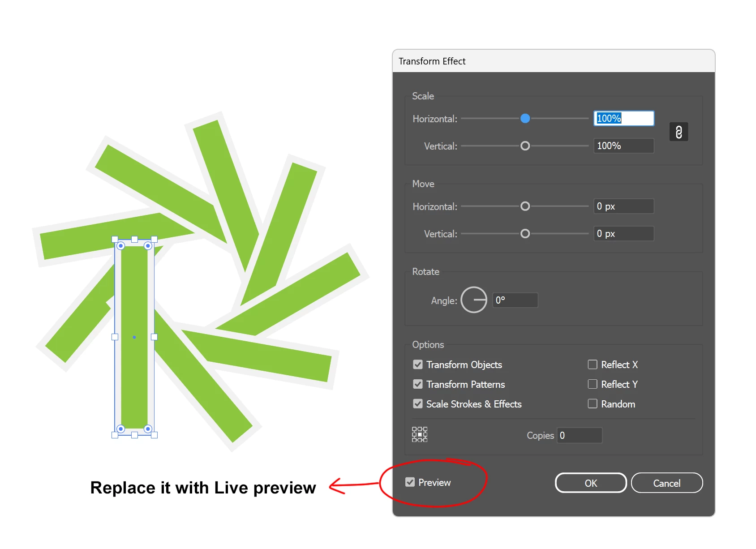Toggle the Preview checkbox
Image resolution: width=756 pixels, height=549 pixels.
[x=410, y=482]
